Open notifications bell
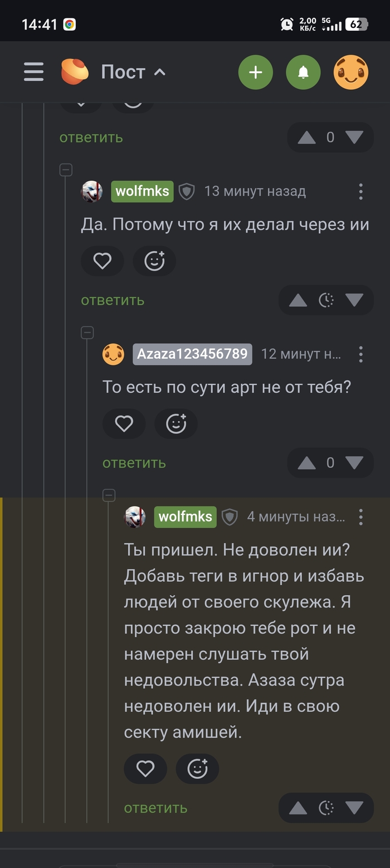390x868 pixels. (x=303, y=72)
